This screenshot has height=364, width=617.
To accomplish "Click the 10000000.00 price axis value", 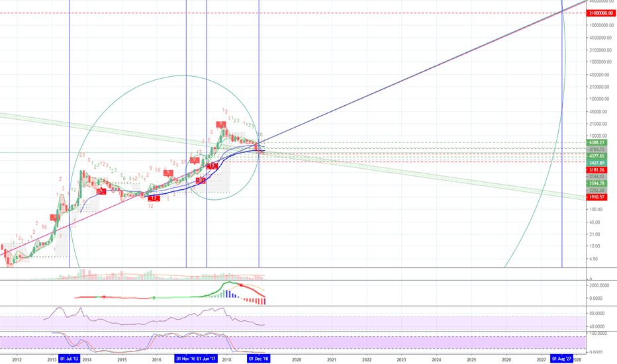I will click(x=600, y=25).
